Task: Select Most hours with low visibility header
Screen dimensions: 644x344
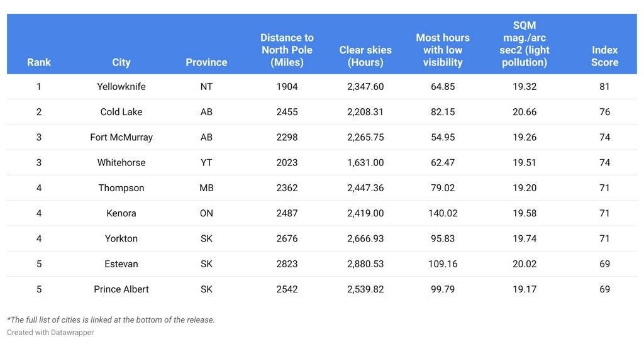Action: click(443, 50)
